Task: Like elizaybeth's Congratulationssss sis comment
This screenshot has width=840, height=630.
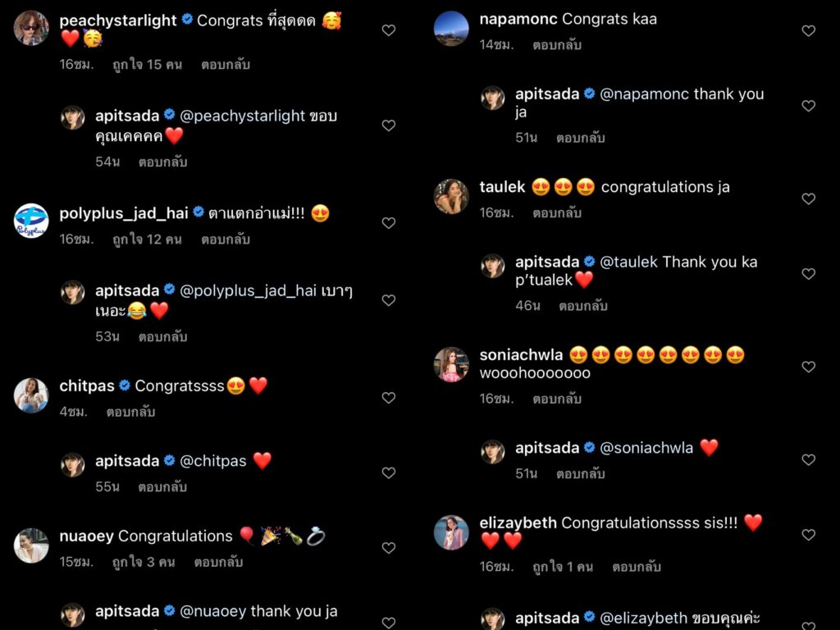Action: [808, 535]
